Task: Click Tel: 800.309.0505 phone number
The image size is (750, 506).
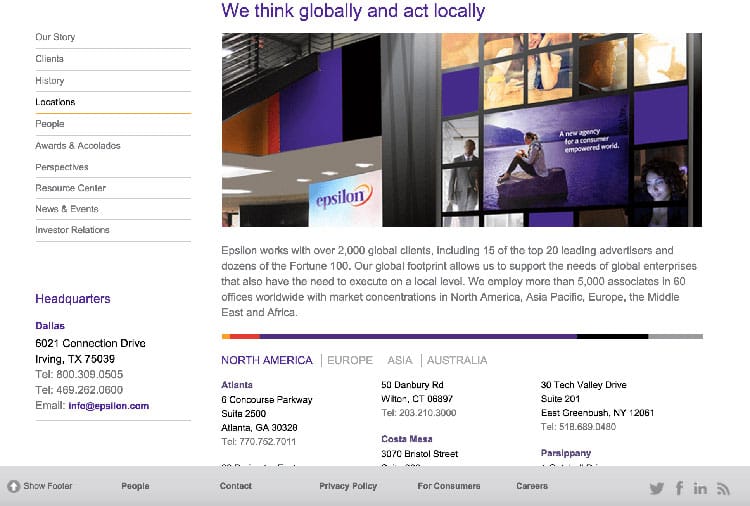Action: coord(79,374)
